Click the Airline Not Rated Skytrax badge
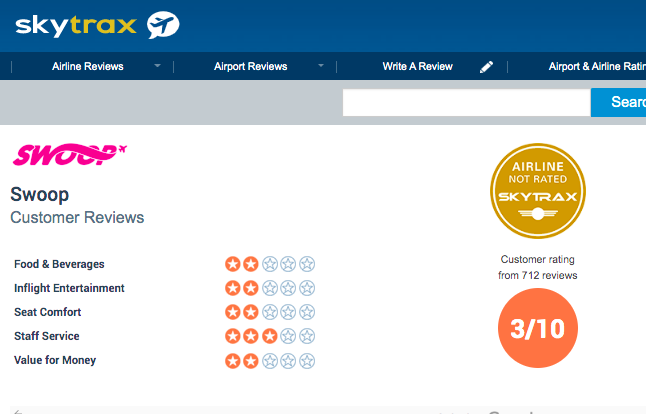The height and width of the screenshot is (414, 646). pyautogui.click(x=538, y=191)
